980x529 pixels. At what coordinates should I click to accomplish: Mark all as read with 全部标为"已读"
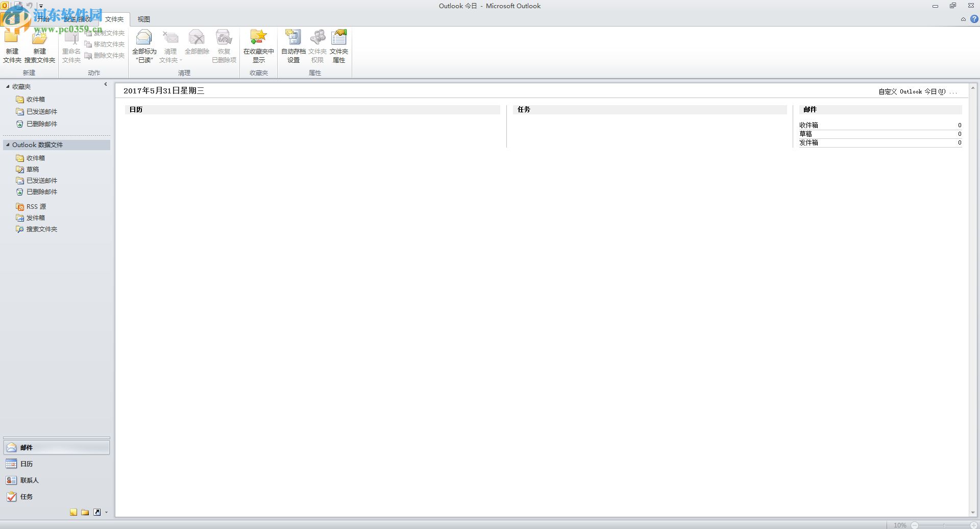click(x=144, y=47)
